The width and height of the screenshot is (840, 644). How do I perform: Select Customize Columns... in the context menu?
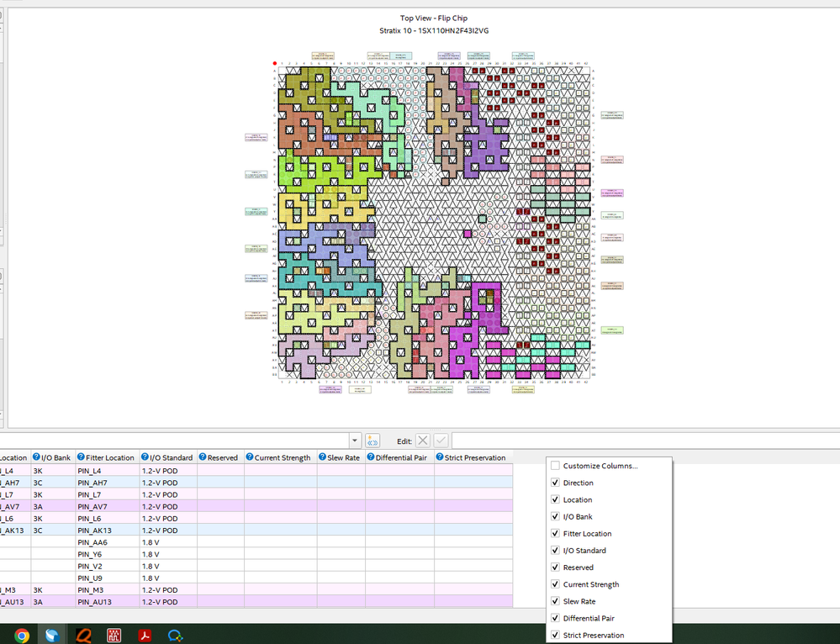pos(600,466)
